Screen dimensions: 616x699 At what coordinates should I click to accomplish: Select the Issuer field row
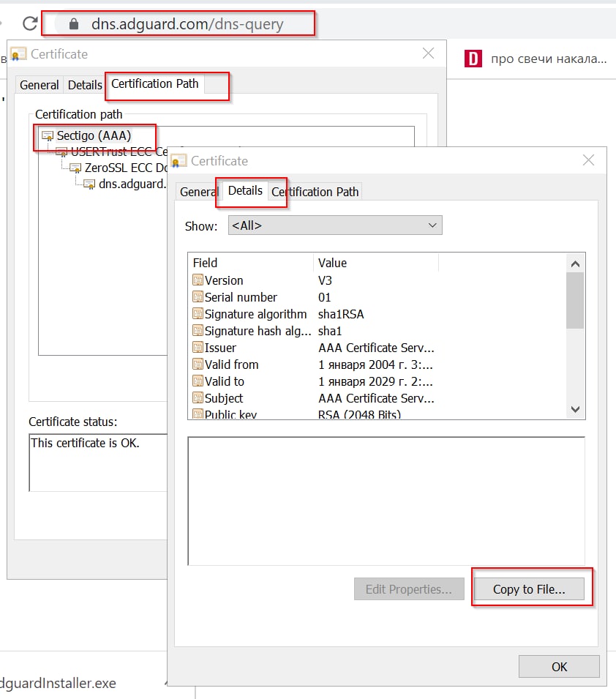[377, 348]
